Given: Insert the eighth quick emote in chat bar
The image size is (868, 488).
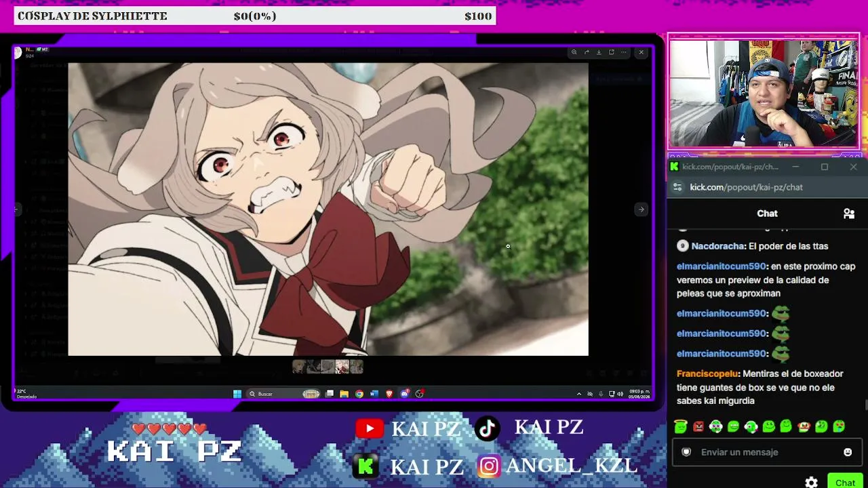Looking at the screenshot, I should click(x=804, y=426).
